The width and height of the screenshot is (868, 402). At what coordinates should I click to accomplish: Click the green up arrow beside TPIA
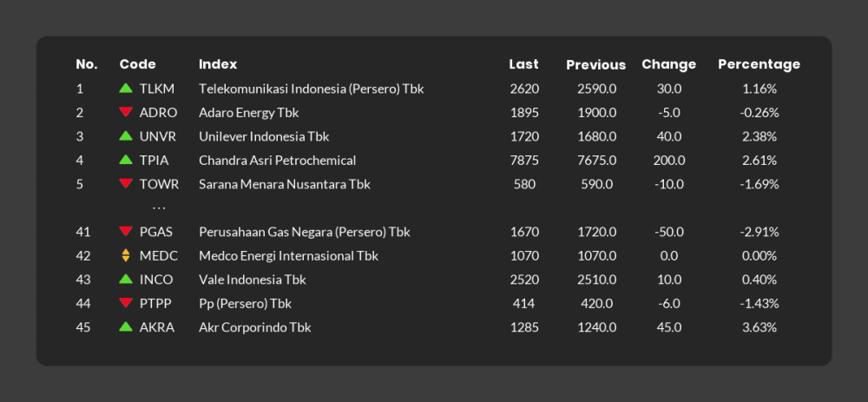pos(126,160)
